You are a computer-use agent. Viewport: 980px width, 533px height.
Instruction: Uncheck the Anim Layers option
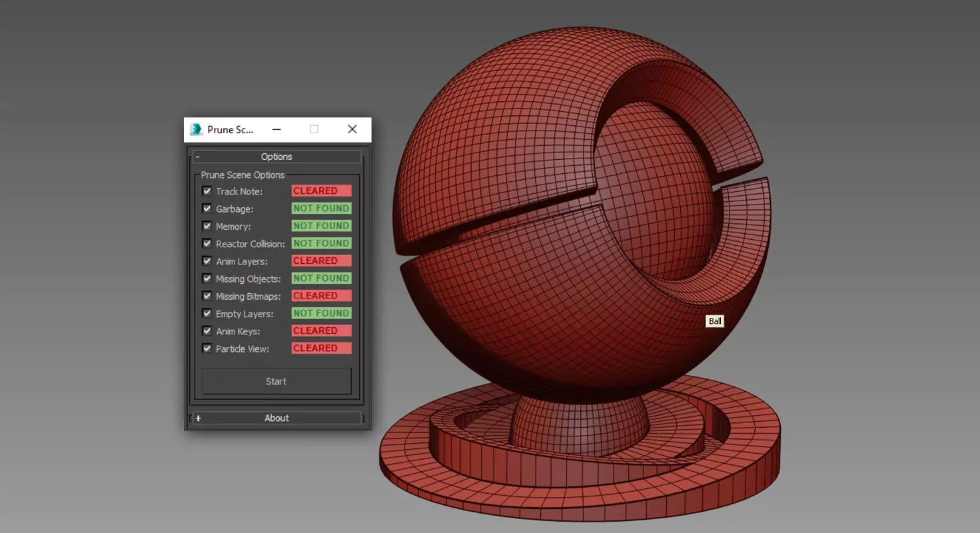[x=207, y=261]
